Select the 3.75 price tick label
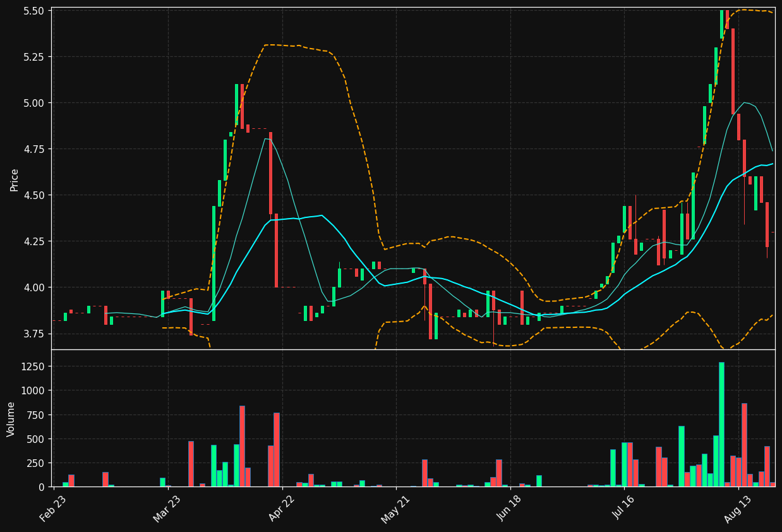This screenshot has height=532, width=782. [33, 334]
